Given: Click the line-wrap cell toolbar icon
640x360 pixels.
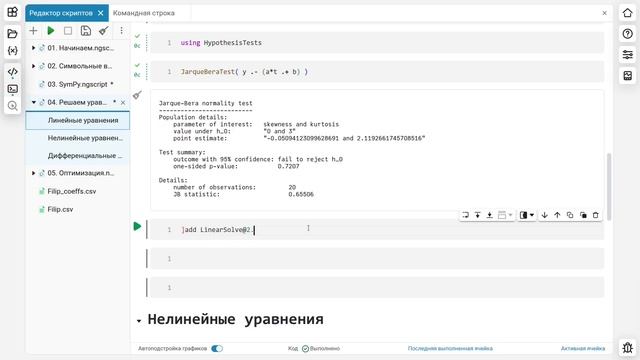Looking at the screenshot, I should pyautogui.click(x=465, y=215).
